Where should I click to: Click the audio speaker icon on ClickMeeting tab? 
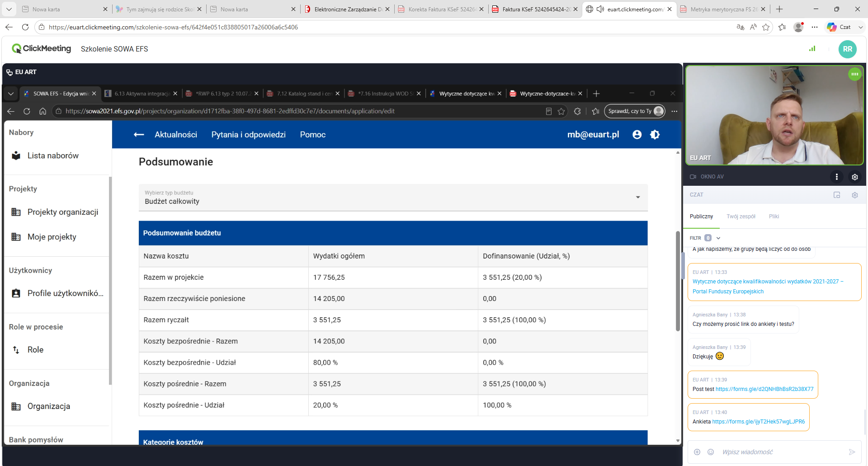pos(600,9)
